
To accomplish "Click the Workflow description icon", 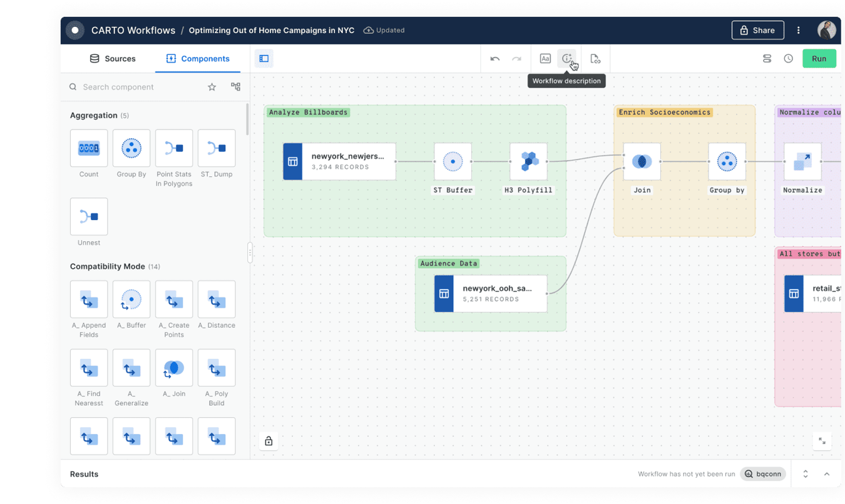I will point(566,58).
